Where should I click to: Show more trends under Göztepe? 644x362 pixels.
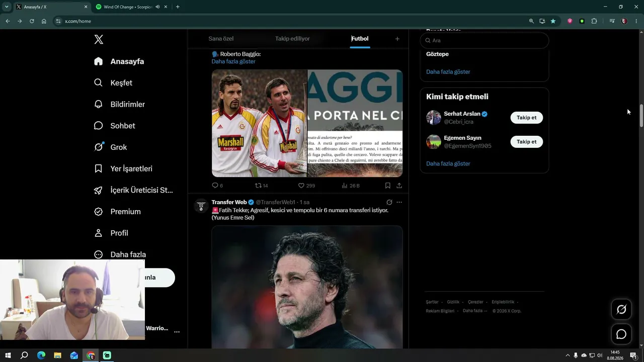(448, 72)
